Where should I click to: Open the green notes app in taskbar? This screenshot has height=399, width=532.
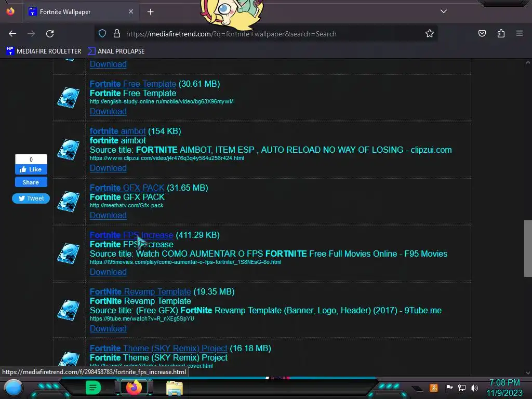[x=94, y=388]
